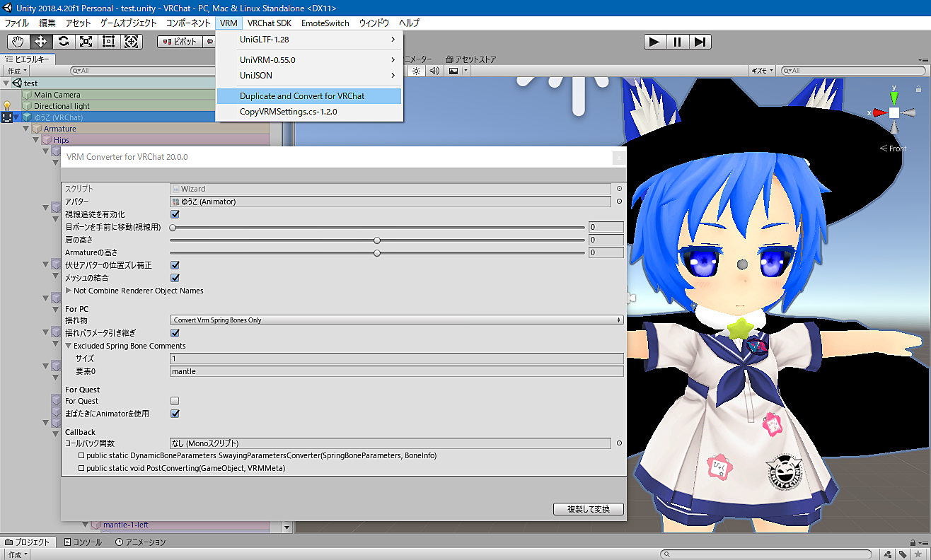Click the Step frame button

pos(700,42)
